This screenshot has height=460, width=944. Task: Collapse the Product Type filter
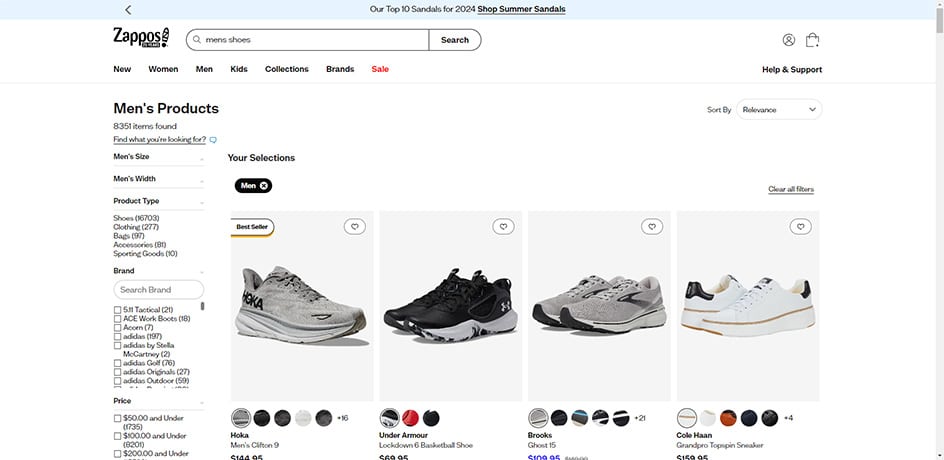(159, 201)
